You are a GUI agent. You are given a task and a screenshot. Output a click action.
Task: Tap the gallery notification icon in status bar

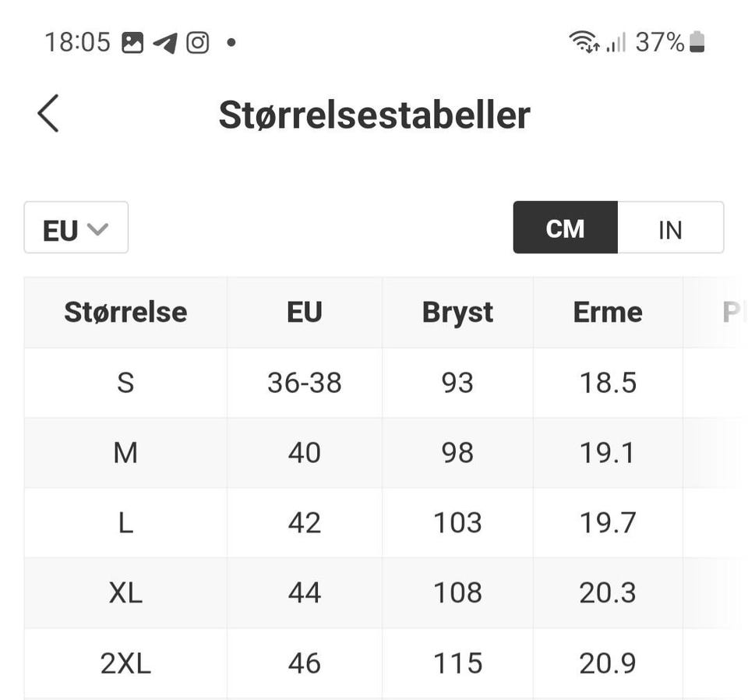pyautogui.click(x=132, y=42)
